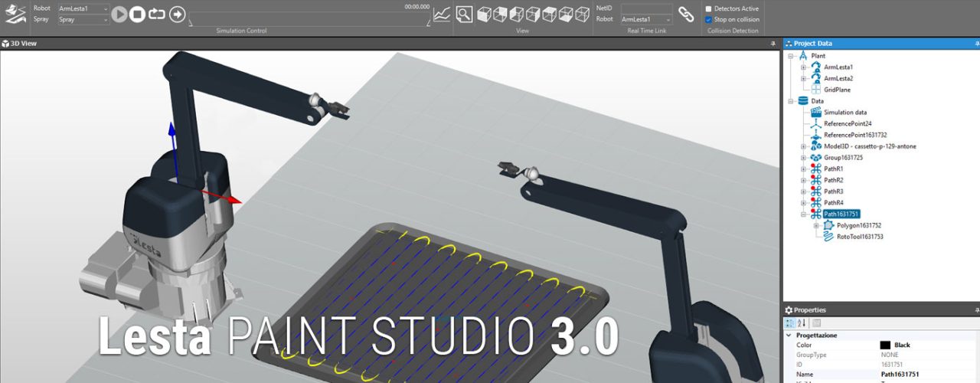Viewport: 980px width, 383px height.
Task: Click the zoom magnifier view icon
Action: (465, 14)
